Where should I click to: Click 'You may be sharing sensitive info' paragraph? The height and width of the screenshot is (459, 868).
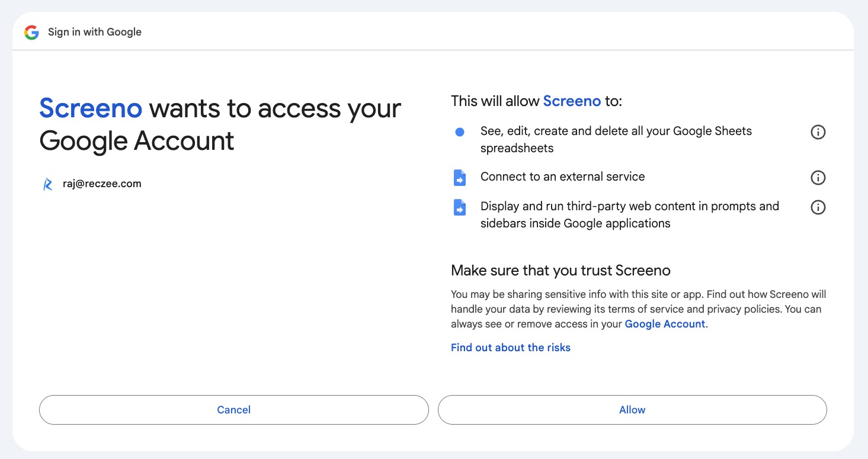tap(638, 309)
